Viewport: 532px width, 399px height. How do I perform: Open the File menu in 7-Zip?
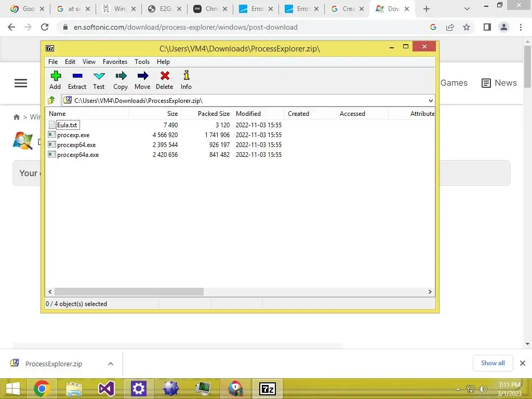click(53, 62)
